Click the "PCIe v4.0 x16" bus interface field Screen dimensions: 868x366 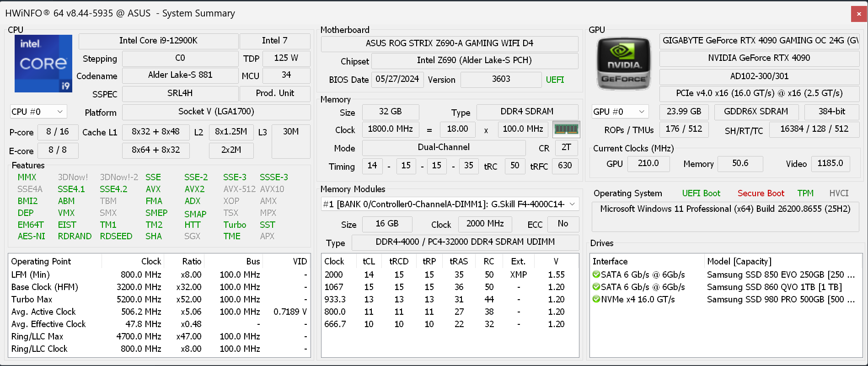coord(760,93)
